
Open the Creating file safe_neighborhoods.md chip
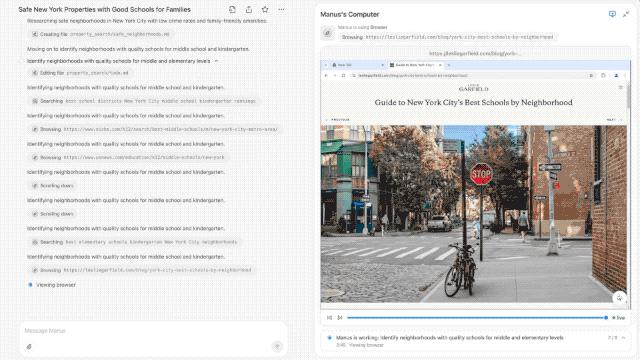point(101,34)
